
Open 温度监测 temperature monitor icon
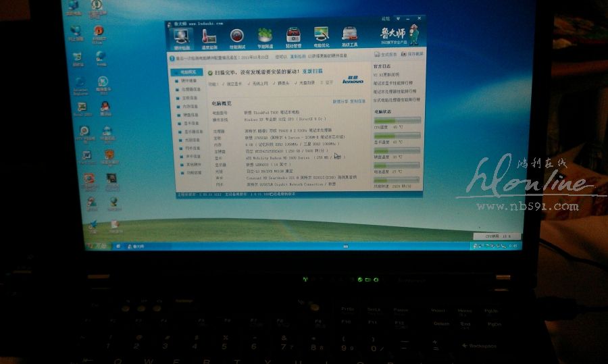coord(209,38)
